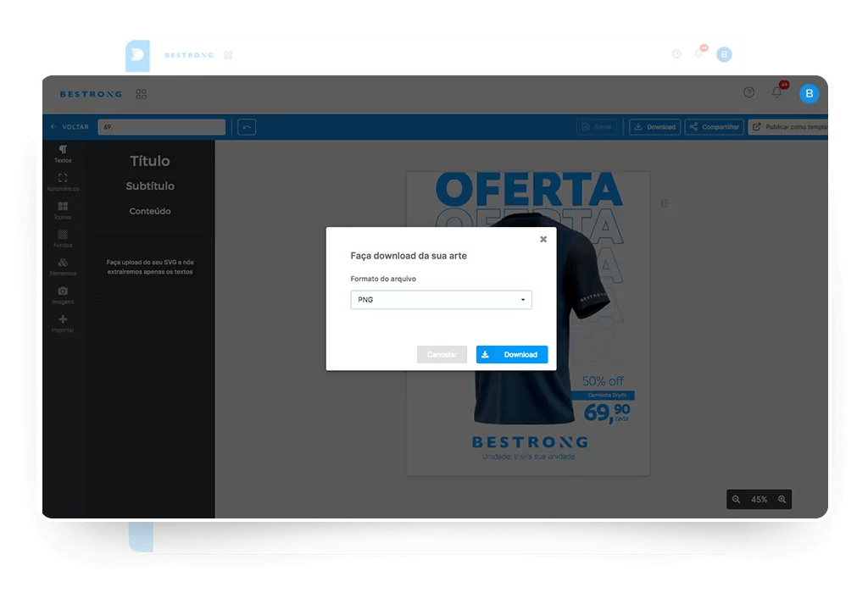Click the undo arrow button
Screen dimensions: 868x593
(x=247, y=127)
